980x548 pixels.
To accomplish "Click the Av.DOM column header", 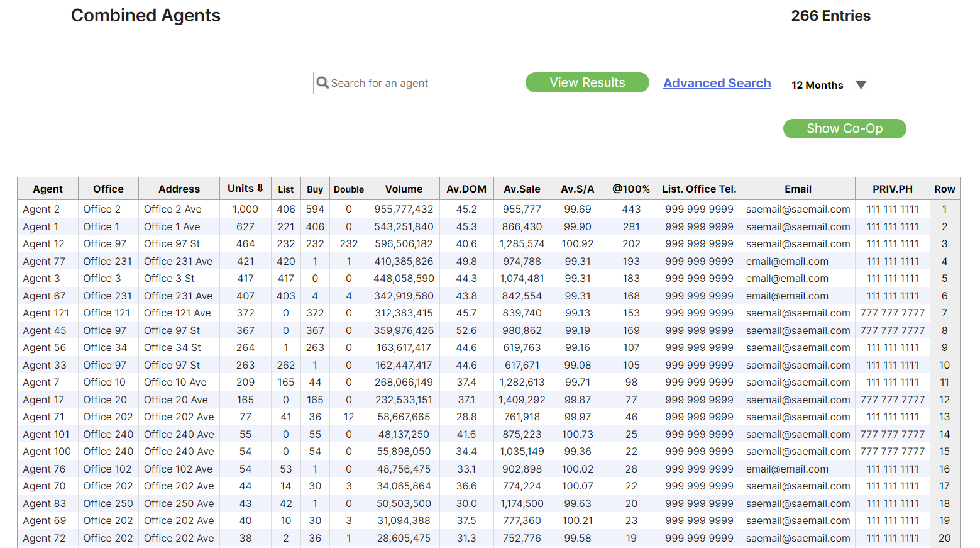I will (466, 189).
